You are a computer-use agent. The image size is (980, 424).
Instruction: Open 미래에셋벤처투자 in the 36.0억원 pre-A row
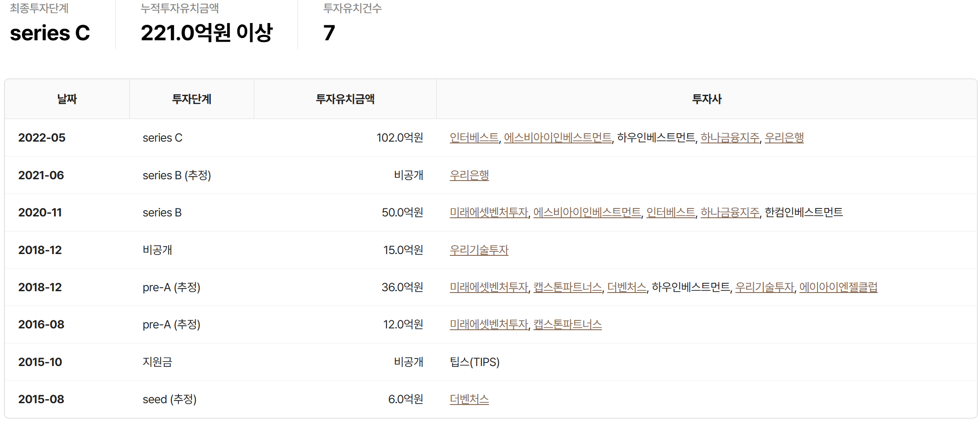point(489,287)
